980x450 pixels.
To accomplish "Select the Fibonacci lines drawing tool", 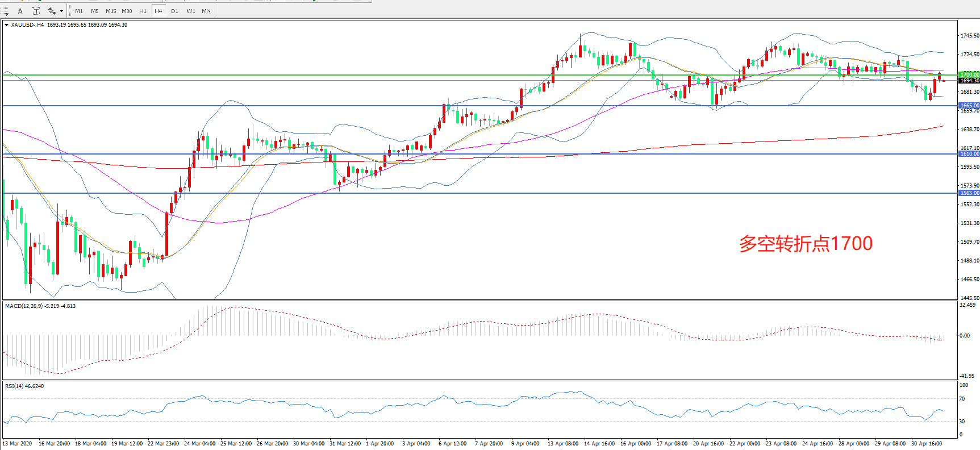I will 5,11.
